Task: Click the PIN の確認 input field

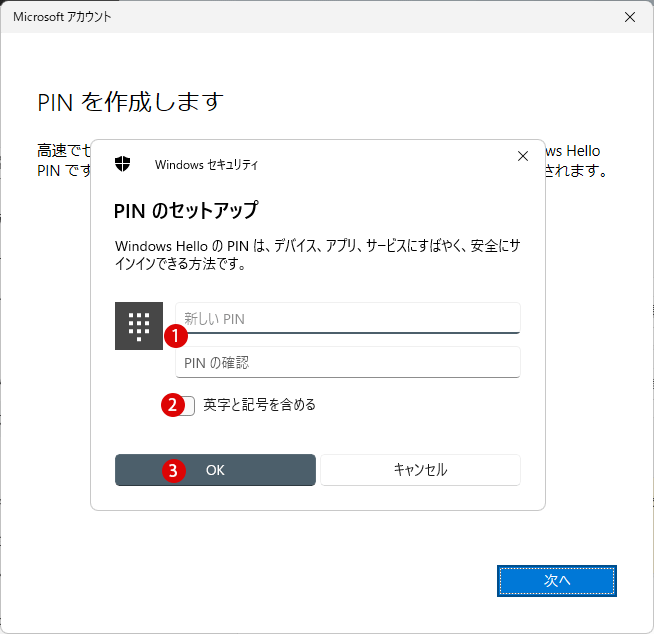Action: click(x=347, y=362)
